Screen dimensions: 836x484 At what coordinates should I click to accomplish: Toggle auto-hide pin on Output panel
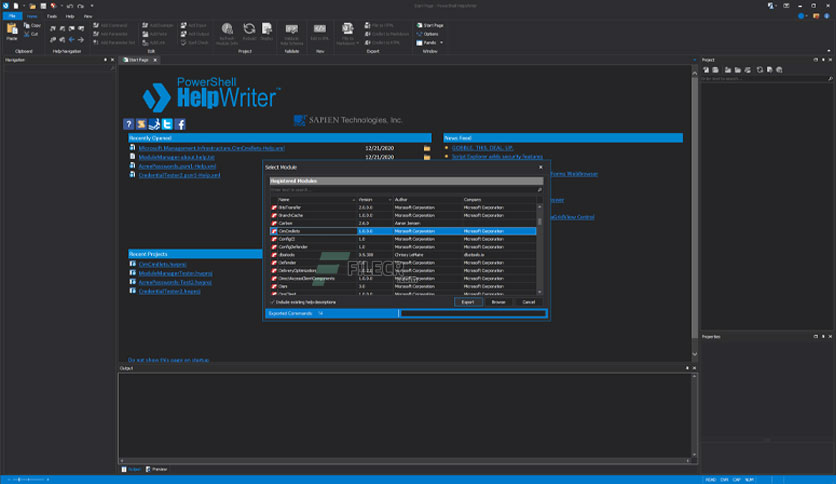click(x=687, y=368)
